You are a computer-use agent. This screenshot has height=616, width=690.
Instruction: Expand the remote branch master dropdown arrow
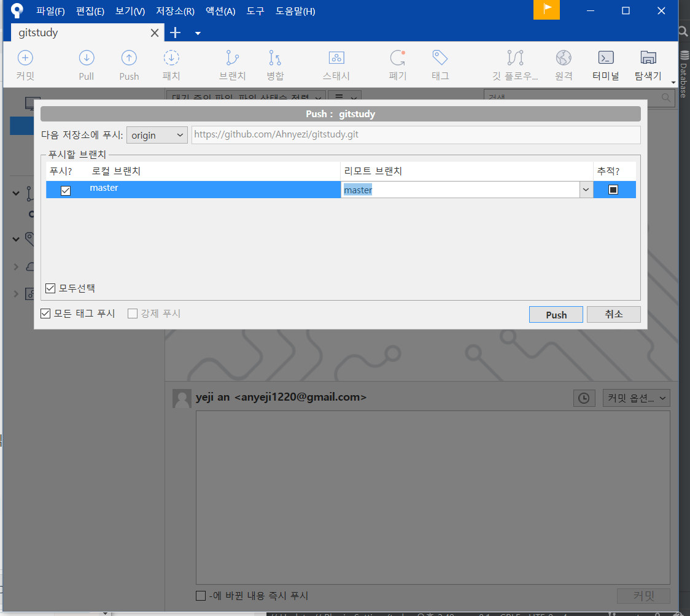(x=586, y=190)
